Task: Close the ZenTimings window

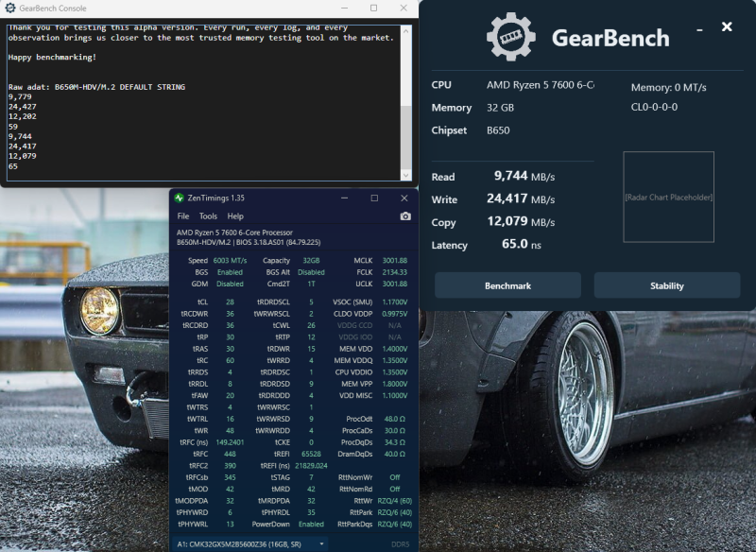Action: (x=404, y=198)
